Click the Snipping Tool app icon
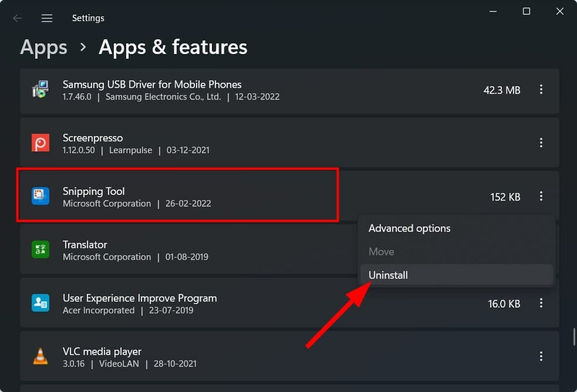Viewport: 577px width, 392px height. click(39, 196)
